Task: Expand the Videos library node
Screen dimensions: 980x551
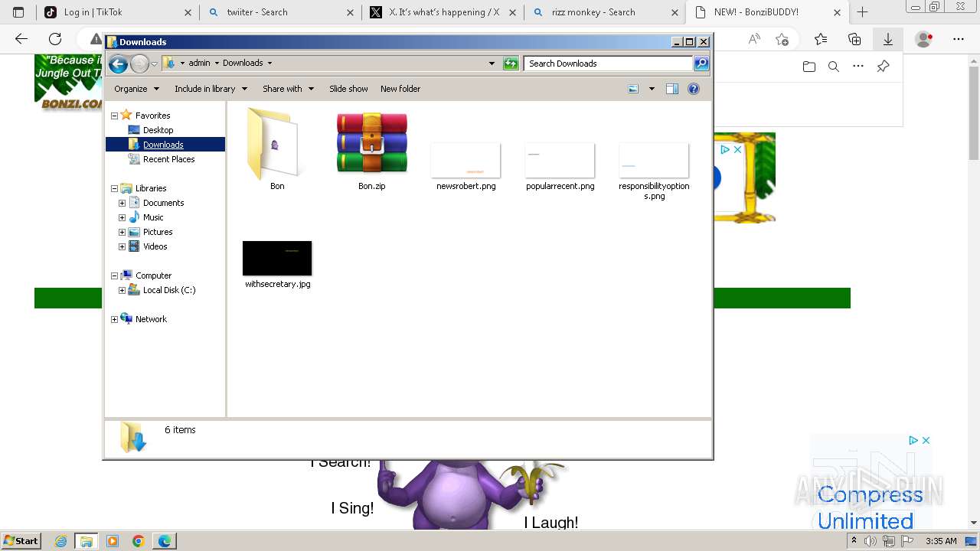Action: click(122, 246)
